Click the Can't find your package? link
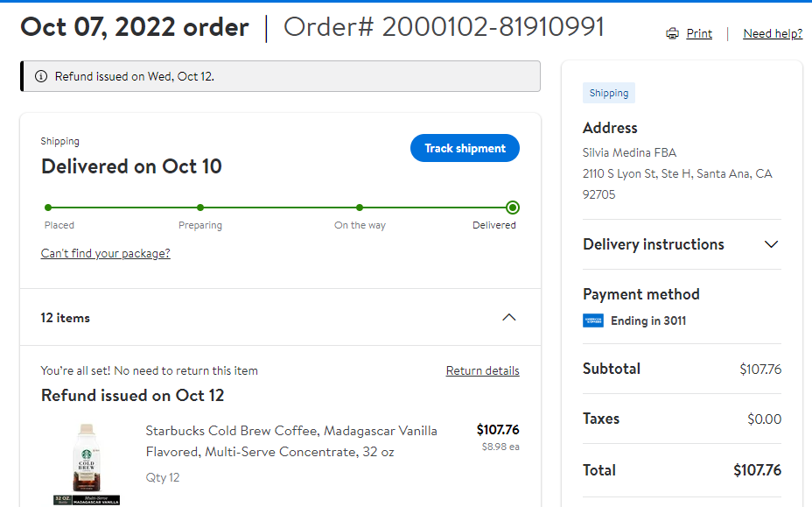This screenshot has height=507, width=812. (106, 253)
